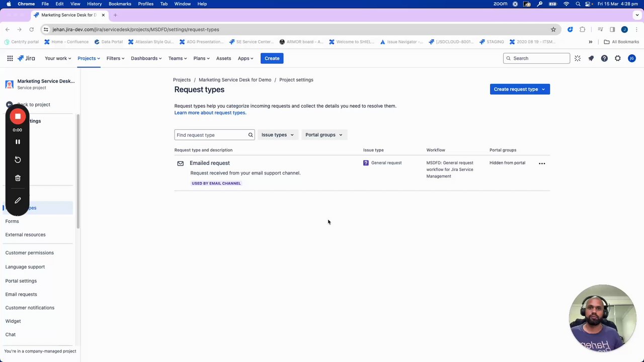Go back with Chrome's back arrow
The image size is (644, 362).
(x=8, y=30)
